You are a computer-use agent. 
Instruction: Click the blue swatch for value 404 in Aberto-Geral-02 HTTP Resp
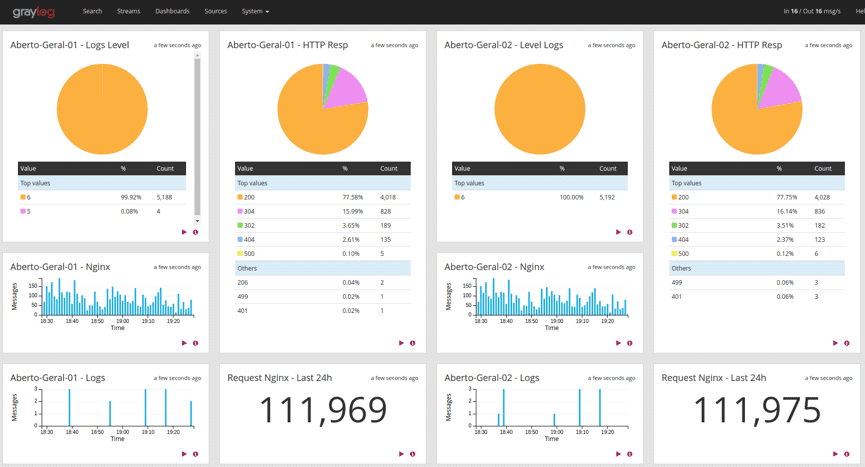pos(674,239)
